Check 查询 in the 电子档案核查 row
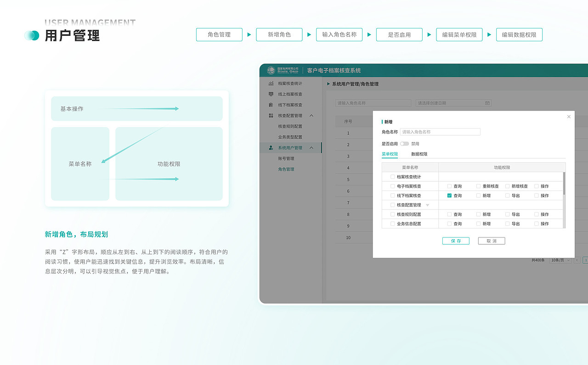Screen dimensions: 588x365 [x=449, y=186]
